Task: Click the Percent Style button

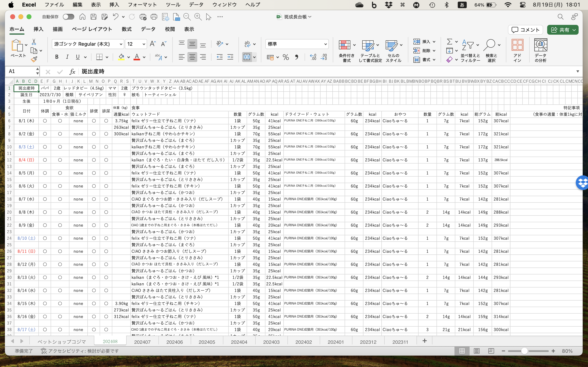Action: pos(286,57)
